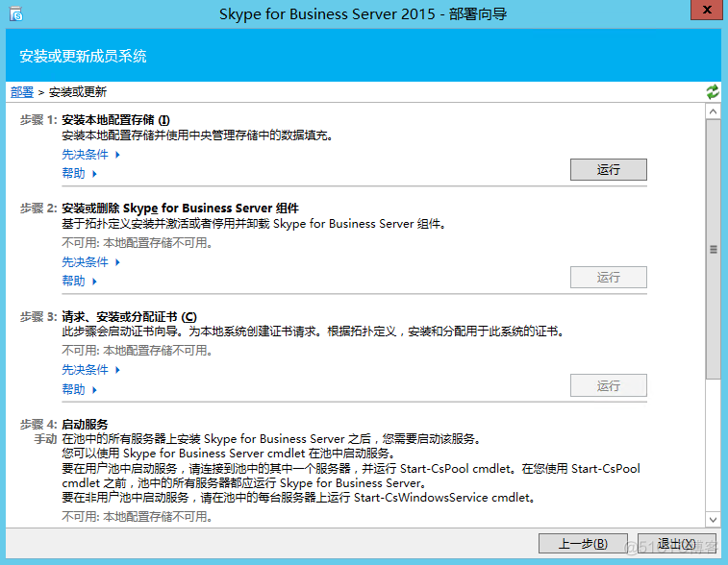This screenshot has height=565, width=728.
Task: Exit the wizard with 退出(X) button
Action: click(676, 544)
